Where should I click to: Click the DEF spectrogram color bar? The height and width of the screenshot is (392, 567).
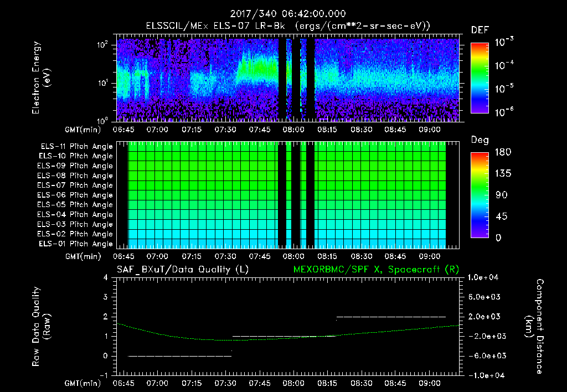pyautogui.click(x=480, y=78)
